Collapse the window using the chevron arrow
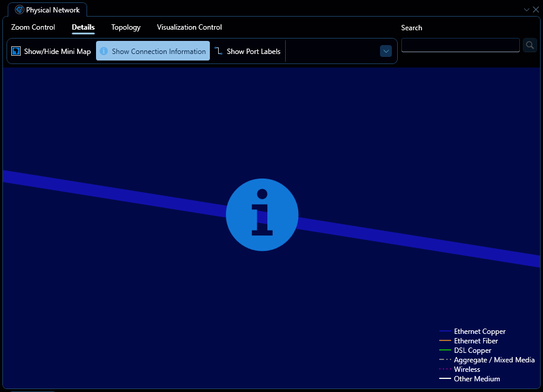The width and height of the screenshot is (543, 392). [x=526, y=9]
